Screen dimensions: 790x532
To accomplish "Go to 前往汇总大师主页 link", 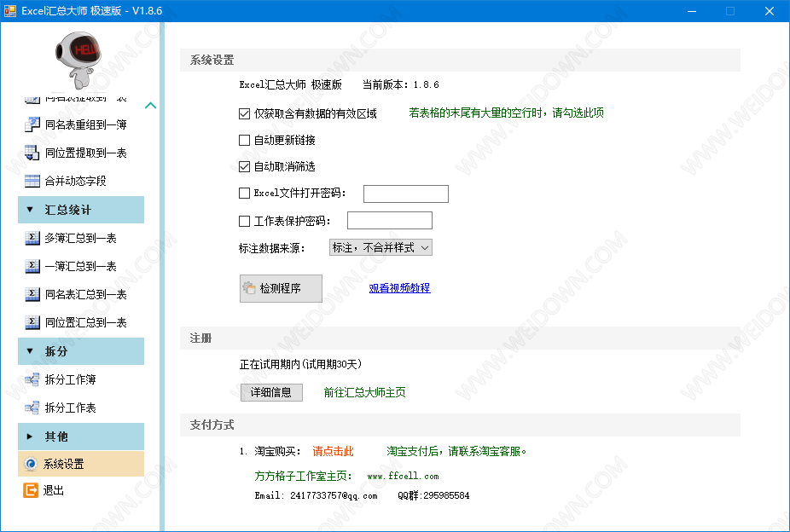I will (365, 392).
